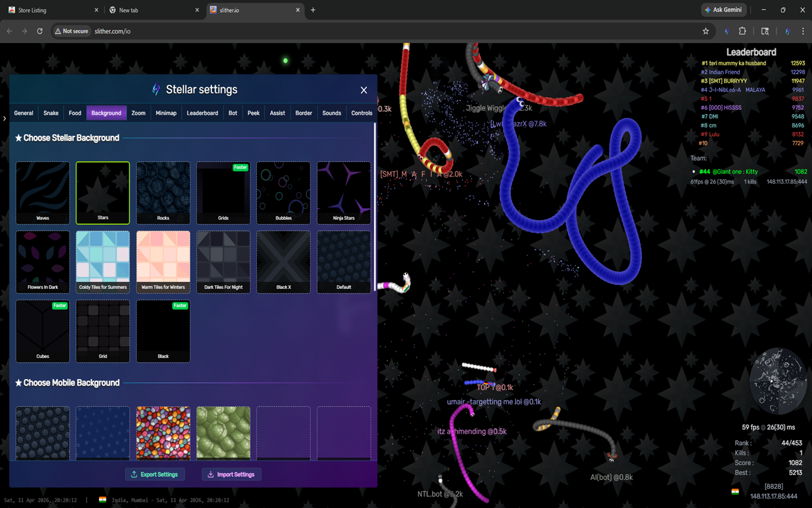Open the General settings tab

(x=23, y=113)
